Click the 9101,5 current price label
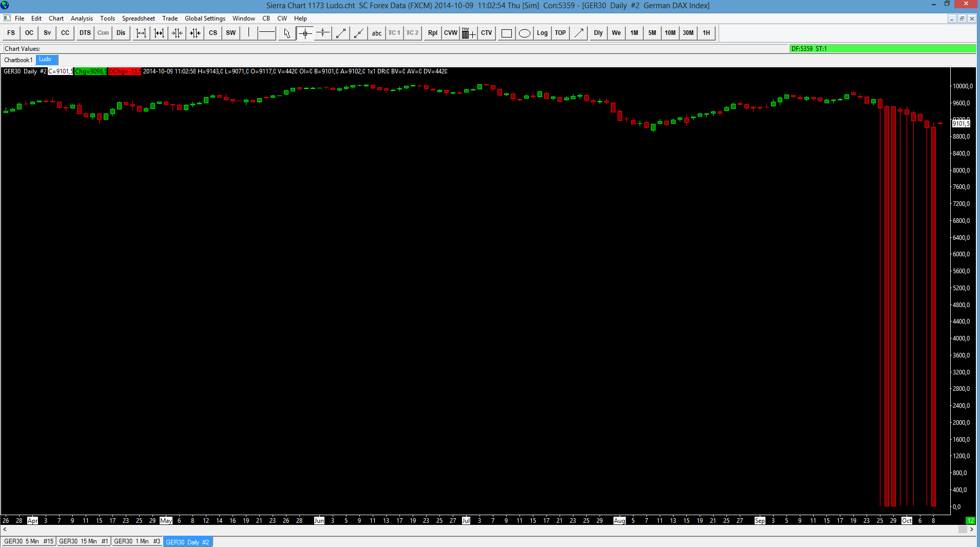 [x=961, y=123]
